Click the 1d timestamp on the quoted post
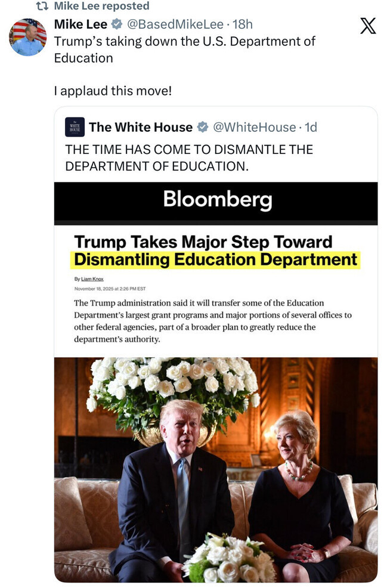This screenshot has height=588, width=387. pos(311,128)
